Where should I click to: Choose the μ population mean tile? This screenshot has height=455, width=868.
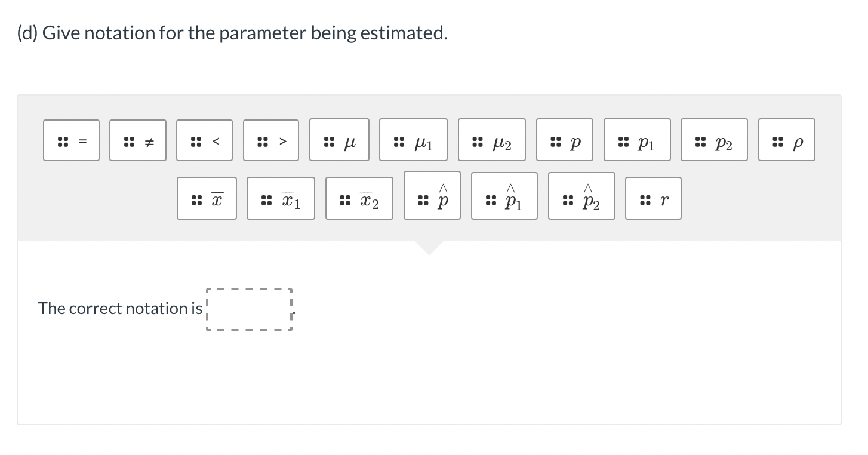point(339,140)
